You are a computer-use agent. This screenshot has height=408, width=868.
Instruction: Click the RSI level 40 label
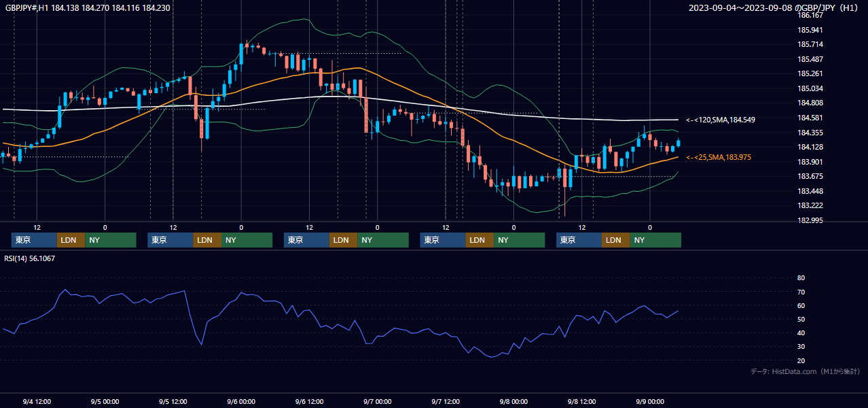click(801, 333)
